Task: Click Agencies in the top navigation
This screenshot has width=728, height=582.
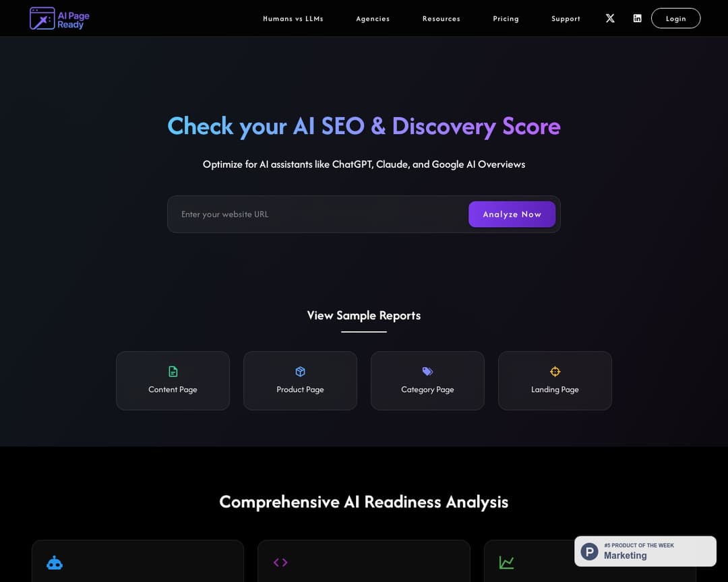Action: 373,19
